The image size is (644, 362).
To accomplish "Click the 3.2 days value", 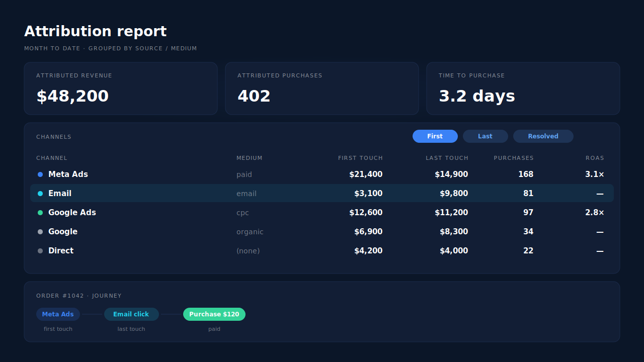I will point(477,96).
